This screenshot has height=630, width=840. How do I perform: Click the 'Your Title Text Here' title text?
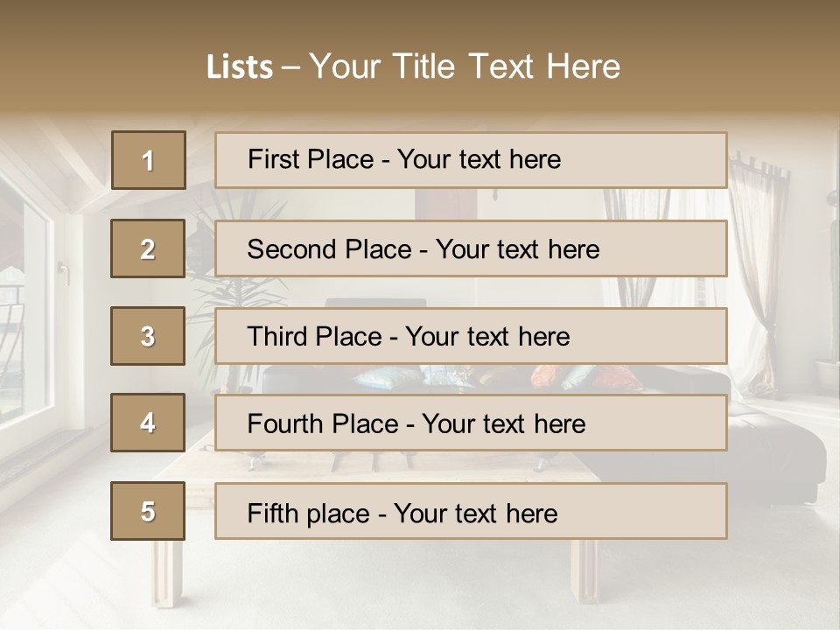coord(464,66)
